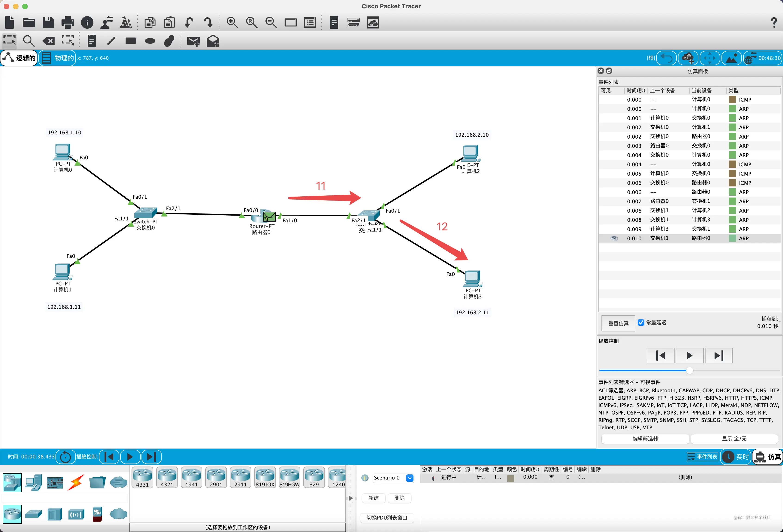Choose the Resize shape tool
783x532 pixels.
[68, 41]
